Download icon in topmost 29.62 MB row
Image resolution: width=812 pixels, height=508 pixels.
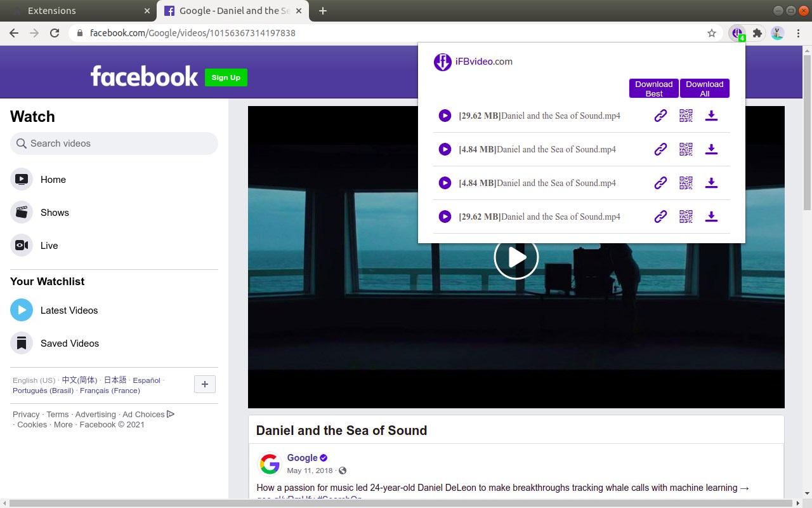(x=711, y=116)
